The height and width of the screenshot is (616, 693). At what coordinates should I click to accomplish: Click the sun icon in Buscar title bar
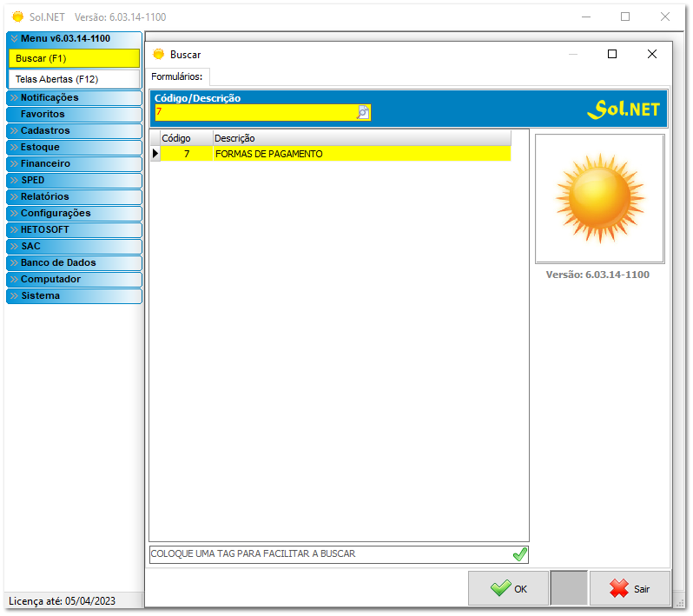click(158, 55)
